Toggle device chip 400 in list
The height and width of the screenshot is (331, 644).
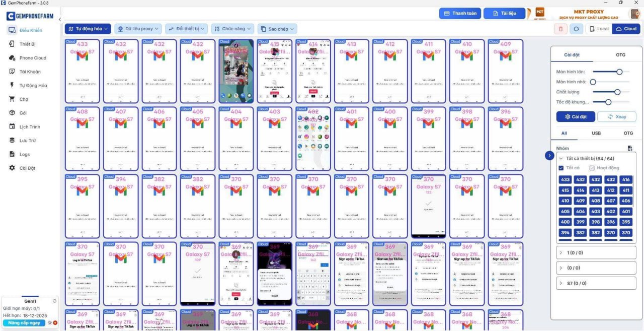(565, 222)
